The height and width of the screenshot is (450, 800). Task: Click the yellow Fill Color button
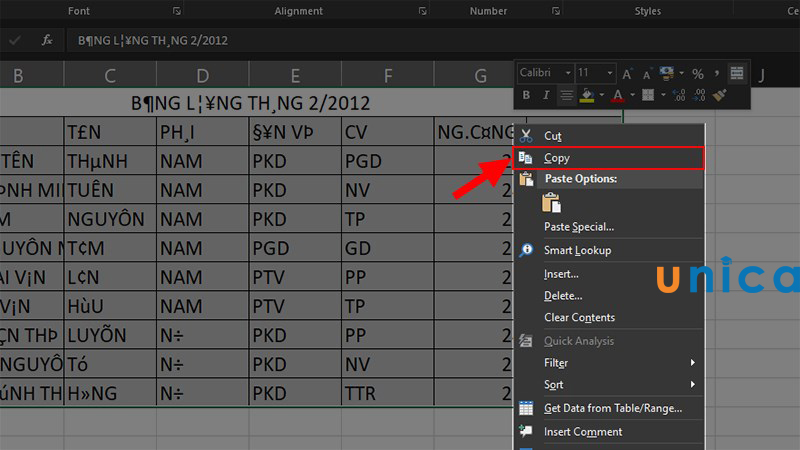pos(588,95)
